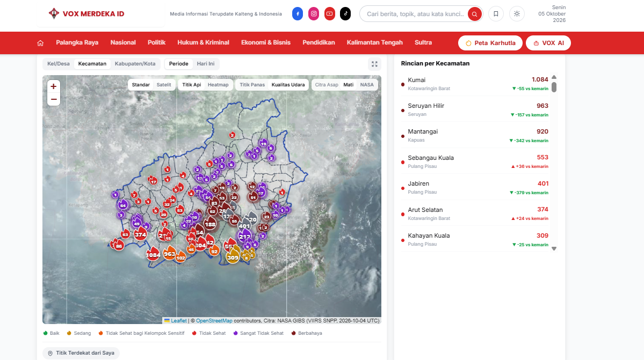Open Nasional news section
The height and width of the screenshot is (360, 644).
point(123,42)
